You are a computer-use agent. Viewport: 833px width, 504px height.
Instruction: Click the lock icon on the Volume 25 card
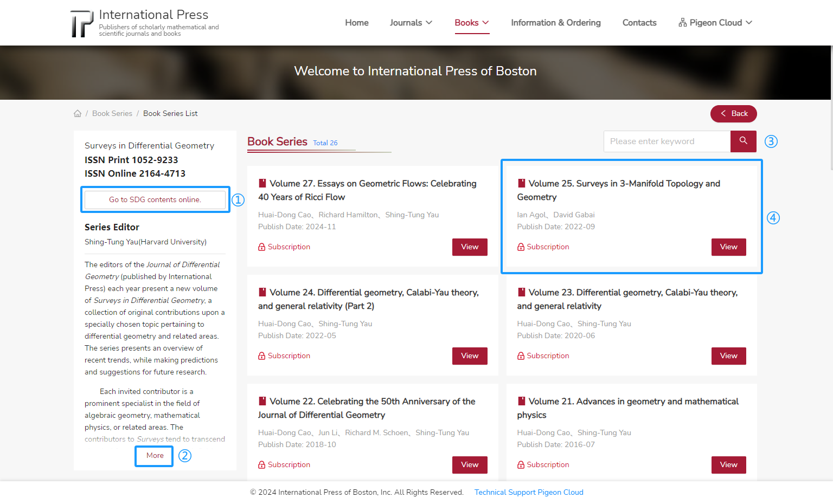point(521,247)
